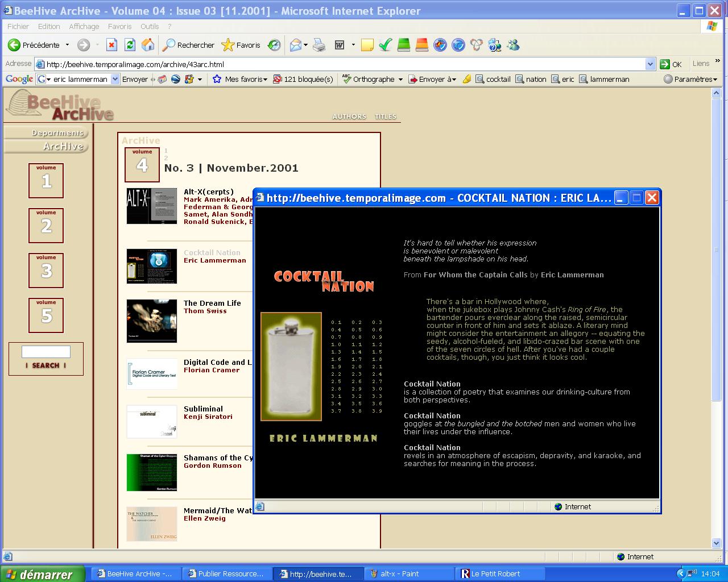Click in the address bar URL field
Image resolution: width=728 pixels, height=582 pixels.
340,64
